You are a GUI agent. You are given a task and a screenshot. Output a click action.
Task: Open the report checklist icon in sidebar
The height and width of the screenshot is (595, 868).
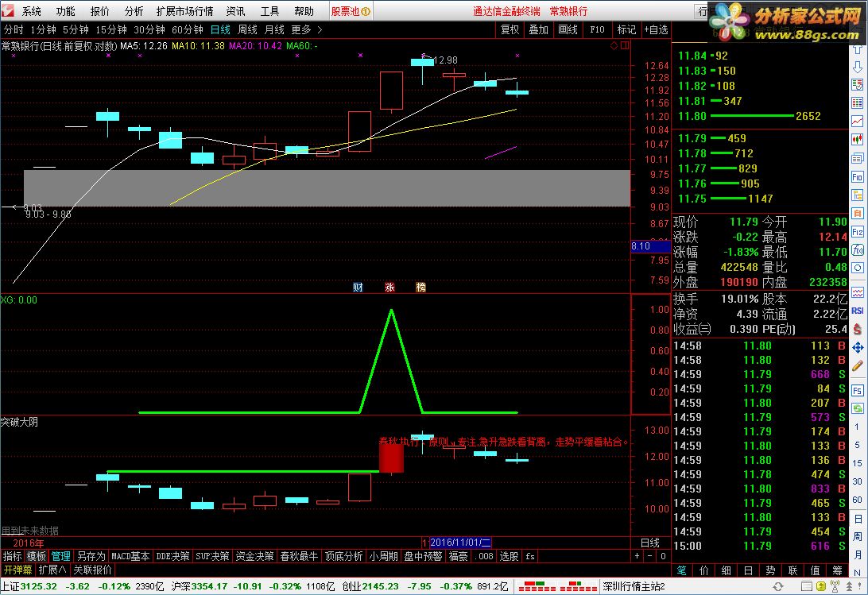click(858, 85)
